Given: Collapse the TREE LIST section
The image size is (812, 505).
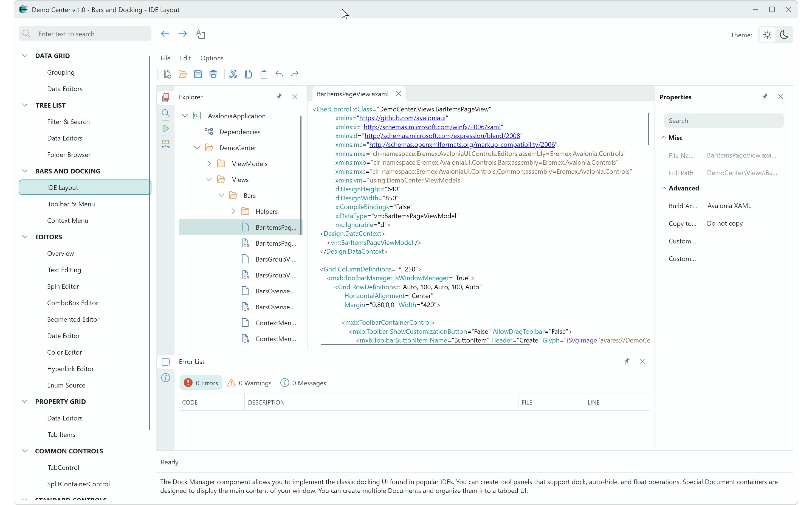Looking at the screenshot, I should pos(25,105).
